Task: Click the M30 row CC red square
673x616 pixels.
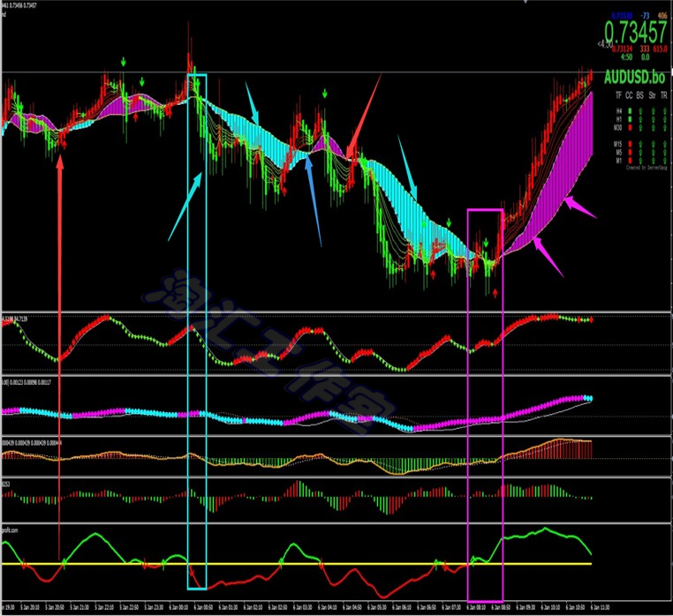Action: click(630, 128)
